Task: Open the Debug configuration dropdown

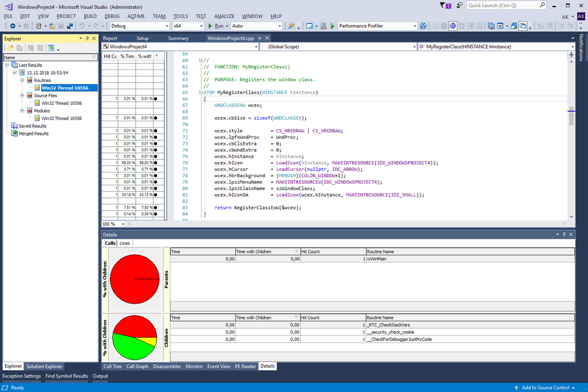Action: [166, 26]
